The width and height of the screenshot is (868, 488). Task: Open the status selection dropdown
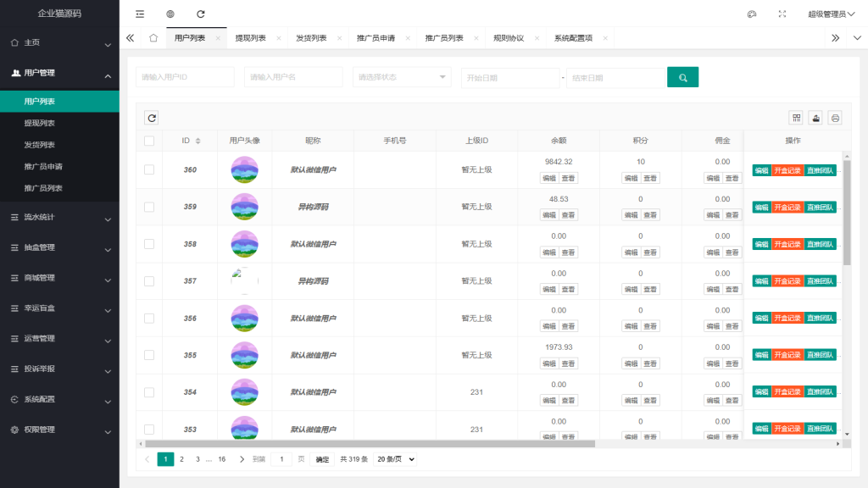coord(402,77)
